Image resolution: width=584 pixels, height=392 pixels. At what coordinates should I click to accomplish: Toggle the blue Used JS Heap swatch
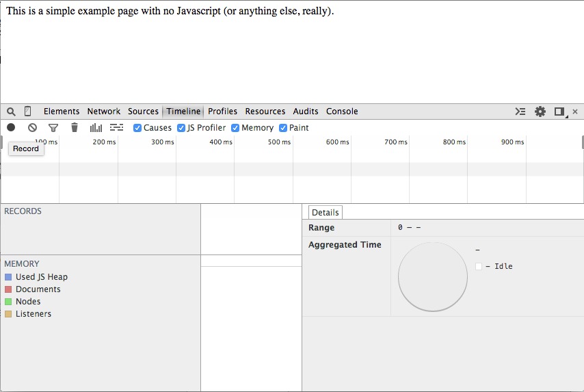(8, 277)
